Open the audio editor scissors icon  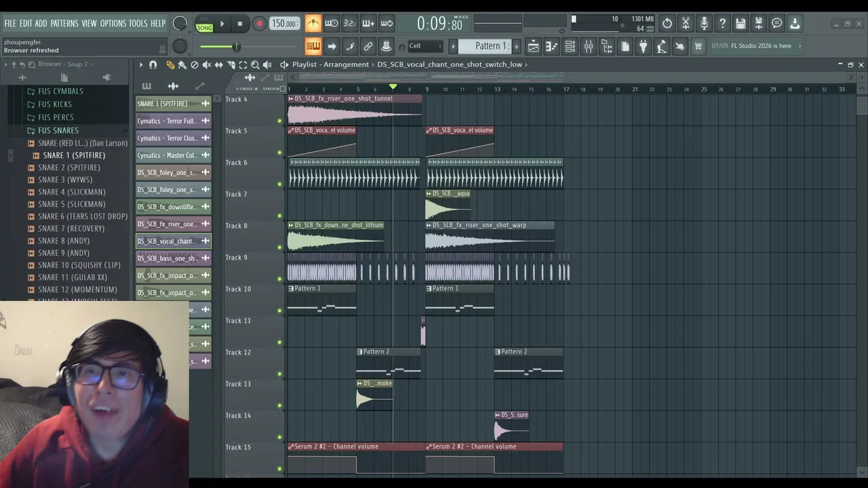(686, 24)
